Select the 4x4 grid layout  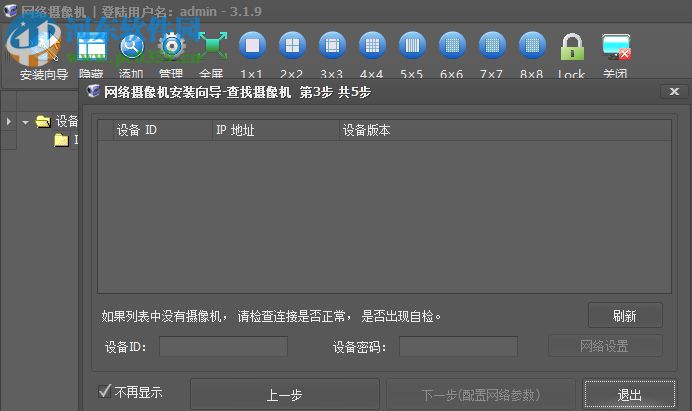click(x=372, y=45)
